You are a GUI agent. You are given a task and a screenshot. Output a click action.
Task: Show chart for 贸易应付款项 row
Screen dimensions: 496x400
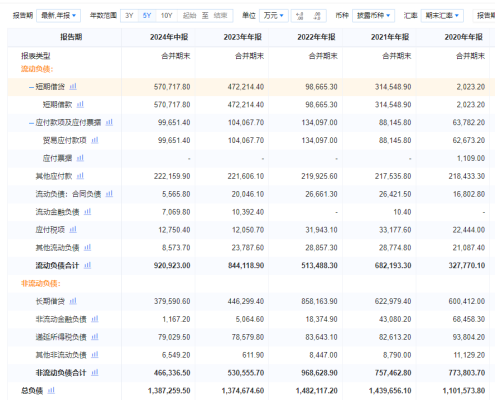(95, 140)
